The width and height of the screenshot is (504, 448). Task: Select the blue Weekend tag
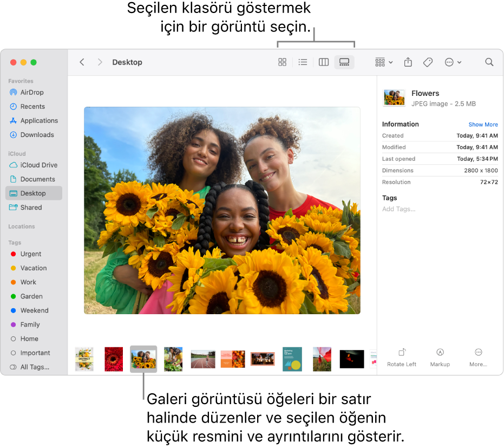(x=34, y=310)
